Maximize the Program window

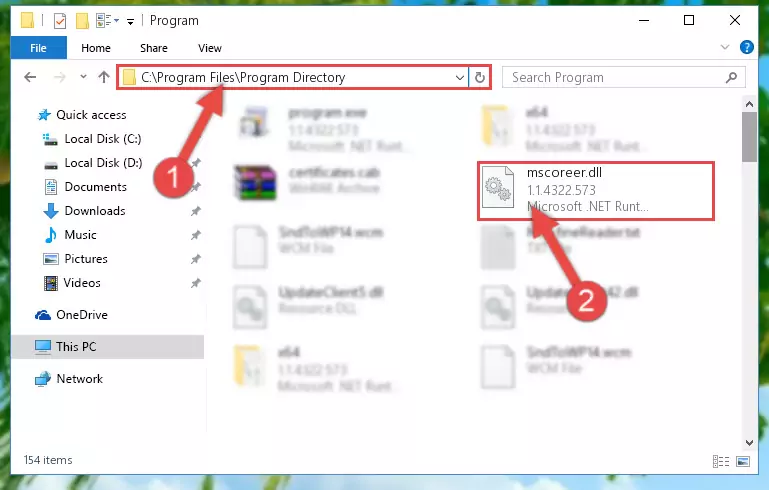(689, 20)
